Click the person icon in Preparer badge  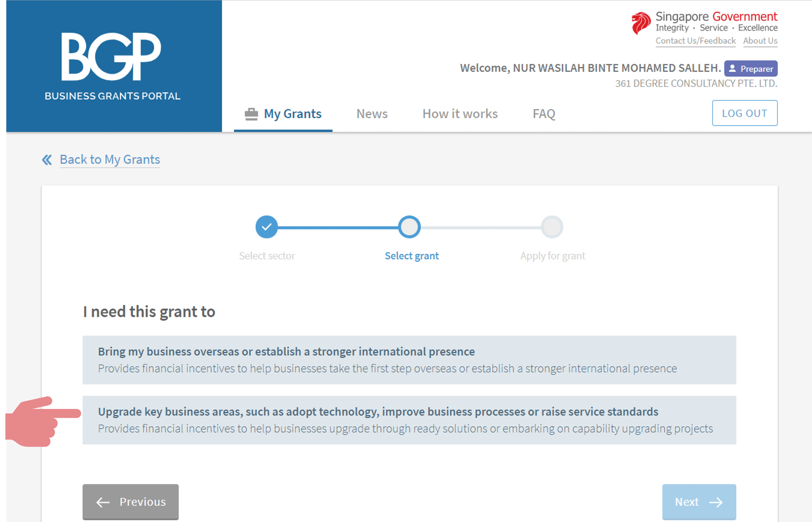coord(732,69)
